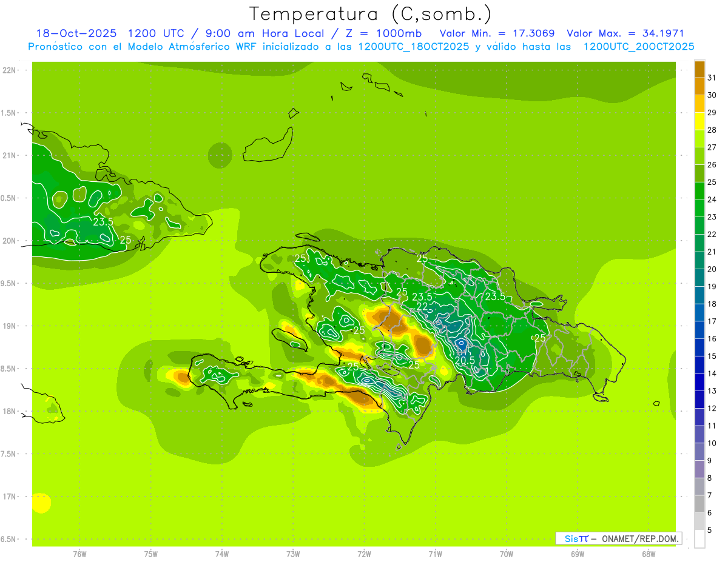The width and height of the screenshot is (728, 562).
Task: Pick the white swatch at color scale bottom
Action: click(699, 539)
